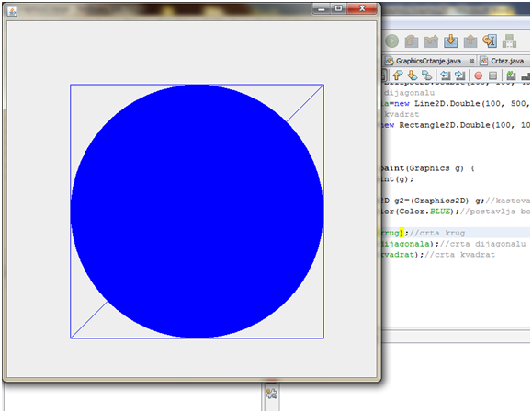Shift selected line right

(459, 75)
